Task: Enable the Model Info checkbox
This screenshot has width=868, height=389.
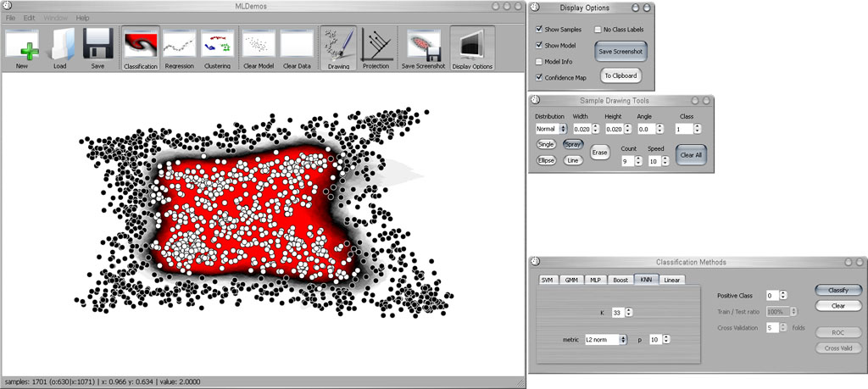Action: [x=539, y=61]
